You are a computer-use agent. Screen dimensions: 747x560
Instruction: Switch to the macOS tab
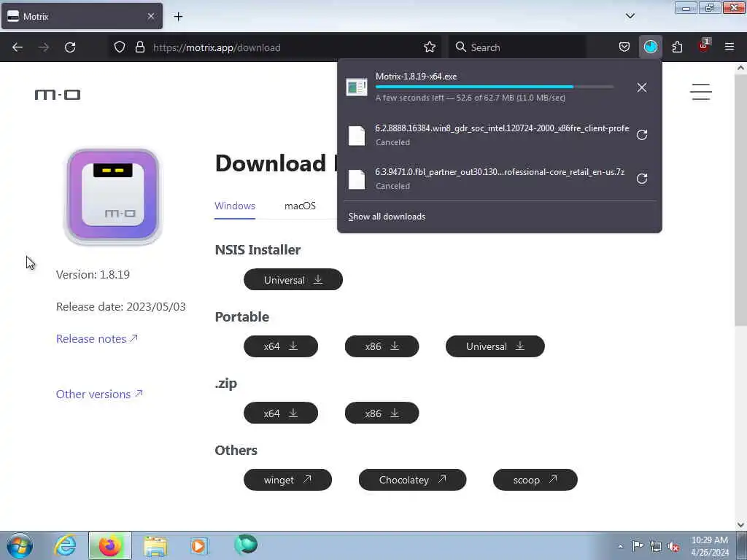click(x=300, y=206)
